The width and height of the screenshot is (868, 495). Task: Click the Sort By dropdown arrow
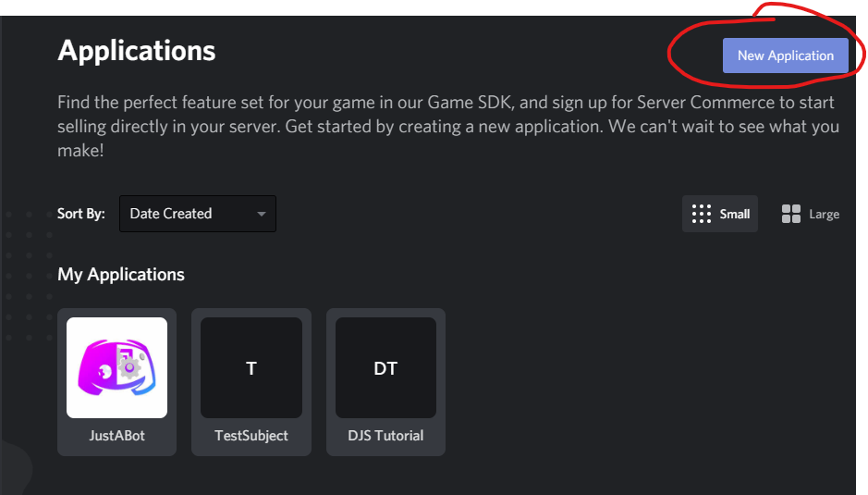[x=262, y=214]
